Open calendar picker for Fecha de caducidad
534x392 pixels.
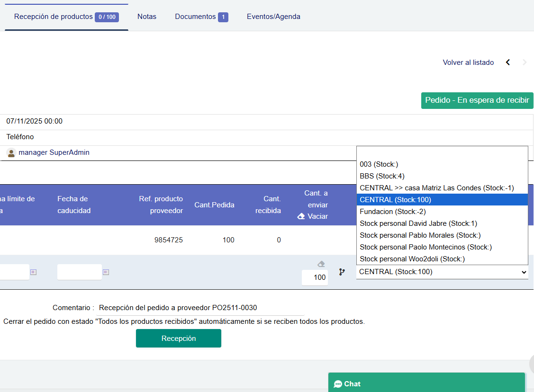[x=106, y=272]
